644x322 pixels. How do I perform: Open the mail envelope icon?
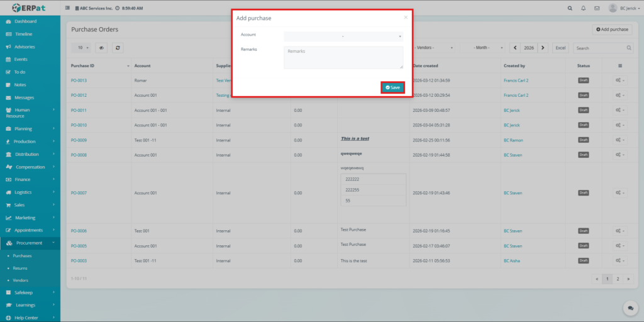tap(597, 8)
